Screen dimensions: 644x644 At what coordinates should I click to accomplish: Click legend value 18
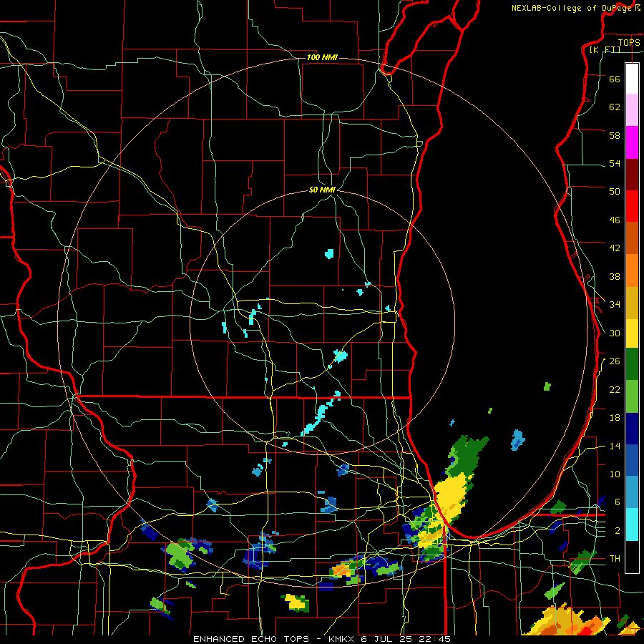615,418
